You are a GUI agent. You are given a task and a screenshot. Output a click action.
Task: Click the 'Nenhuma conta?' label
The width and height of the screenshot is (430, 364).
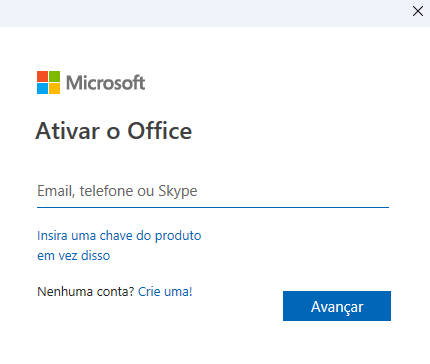tap(86, 292)
